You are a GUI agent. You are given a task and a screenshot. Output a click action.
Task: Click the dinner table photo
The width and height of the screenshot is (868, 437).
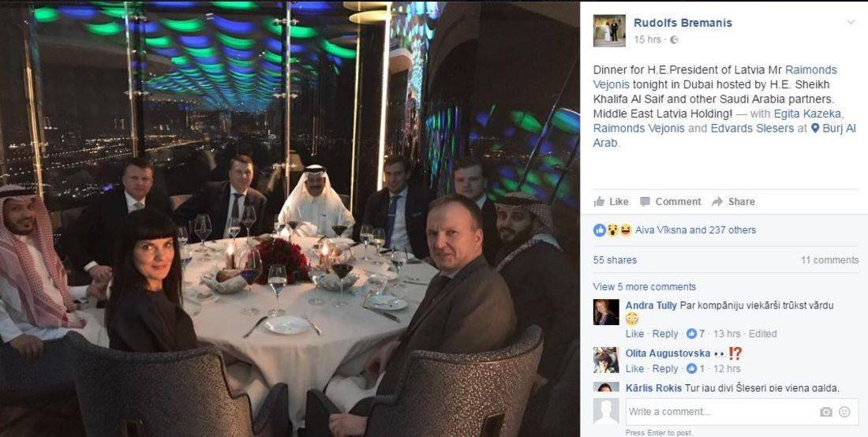[x=290, y=219]
